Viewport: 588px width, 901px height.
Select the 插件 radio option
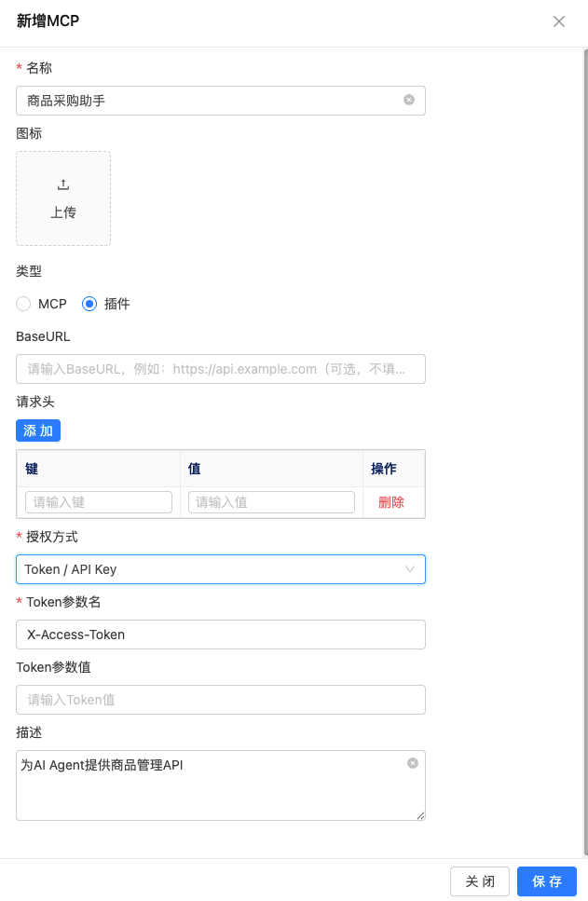coord(89,304)
